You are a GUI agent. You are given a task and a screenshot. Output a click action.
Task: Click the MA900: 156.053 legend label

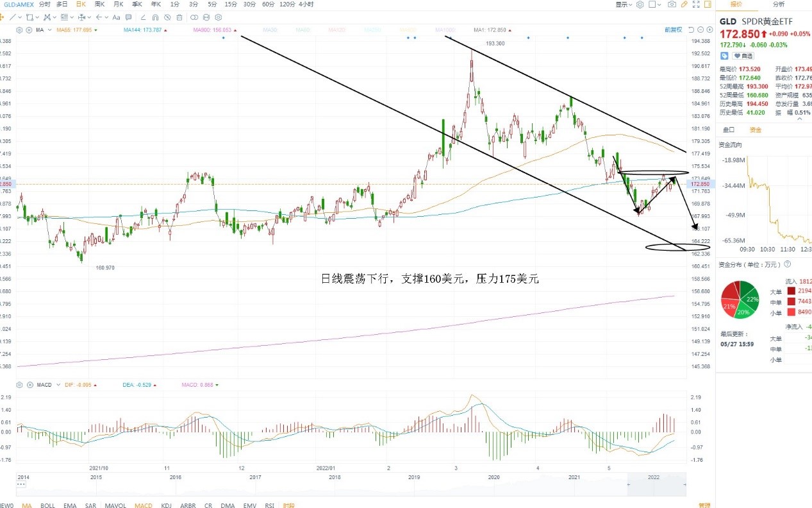pos(213,30)
